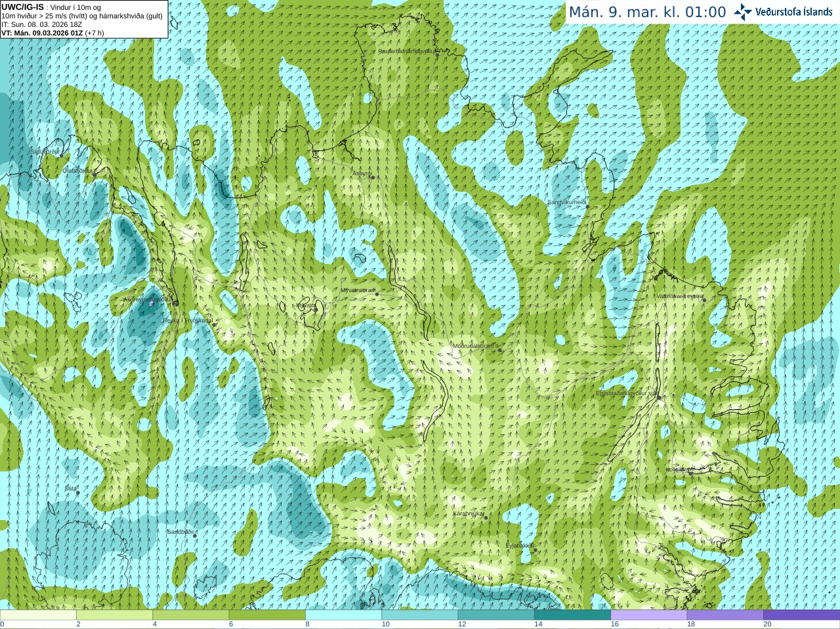Click the VT: Mán. 09.03.2026 01Z line
This screenshot has height=629, width=840.
pyautogui.click(x=52, y=33)
